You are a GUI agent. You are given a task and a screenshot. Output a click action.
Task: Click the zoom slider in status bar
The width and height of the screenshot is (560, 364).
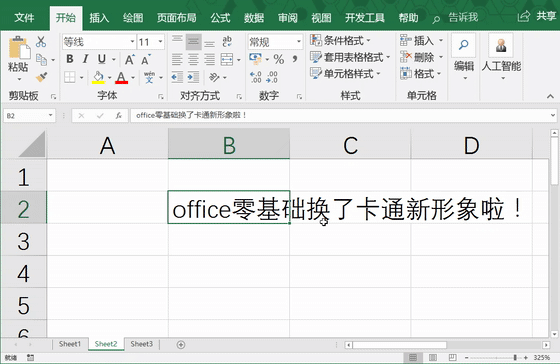pyautogui.click(x=495, y=358)
